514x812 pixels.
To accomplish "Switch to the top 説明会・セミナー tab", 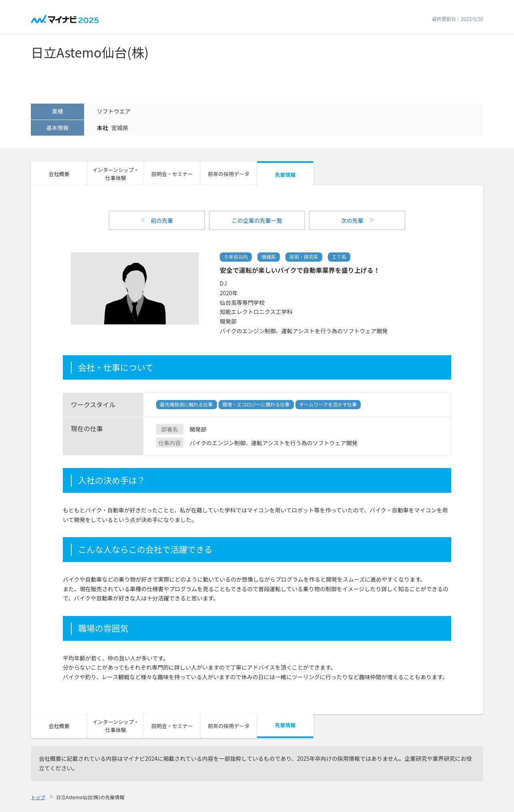I will pyautogui.click(x=172, y=174).
